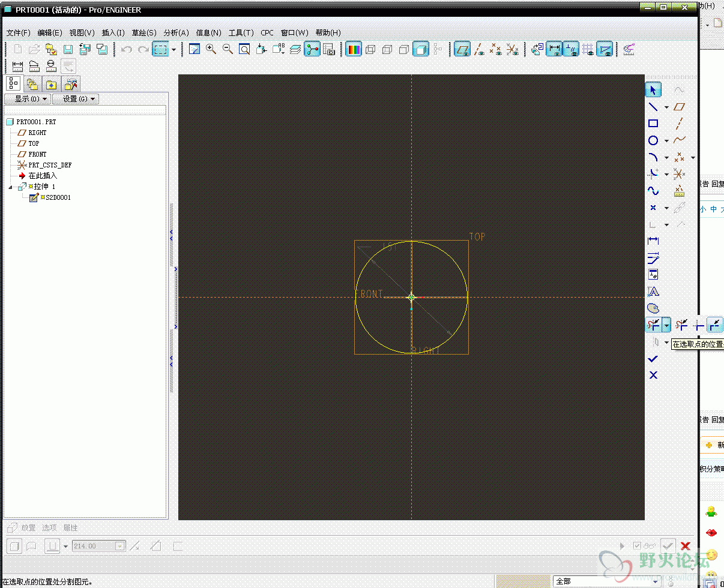Accept sketch with the blue checkmark
724x588 pixels.
653,359
